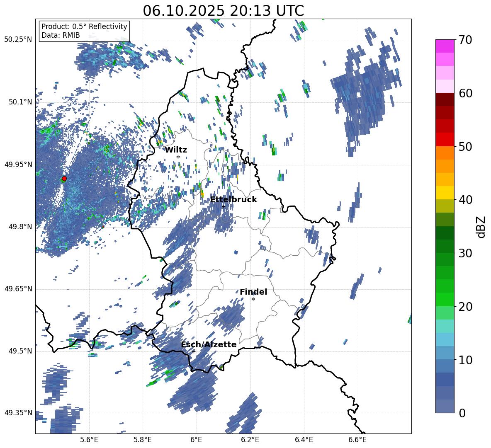Click the Wiltz city label

click(176, 150)
